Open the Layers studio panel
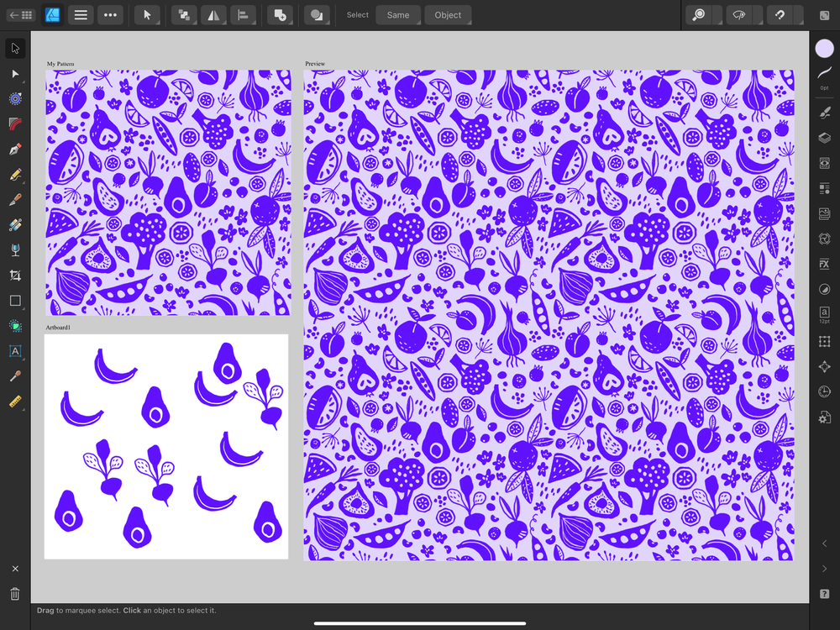The image size is (840, 630). 824,137
